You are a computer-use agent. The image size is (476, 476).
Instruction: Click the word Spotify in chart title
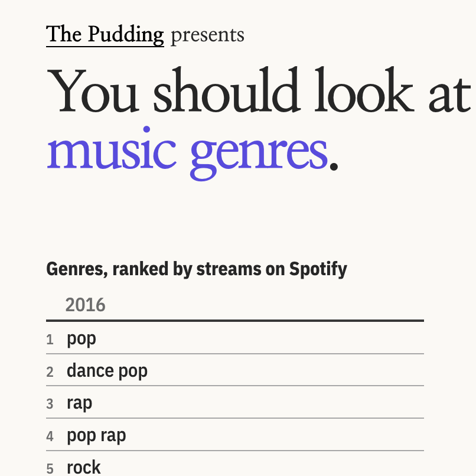point(318,269)
